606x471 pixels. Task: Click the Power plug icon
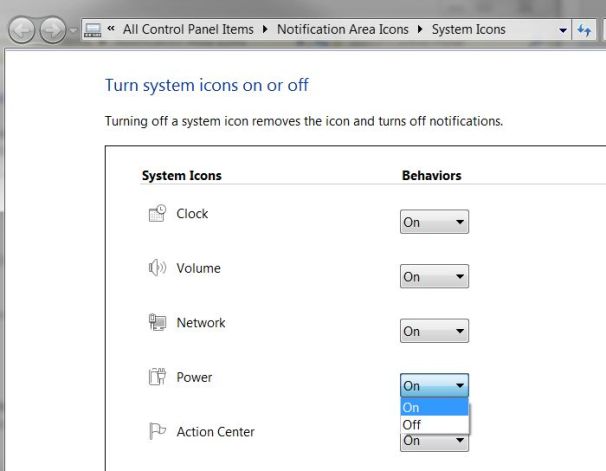click(x=157, y=377)
